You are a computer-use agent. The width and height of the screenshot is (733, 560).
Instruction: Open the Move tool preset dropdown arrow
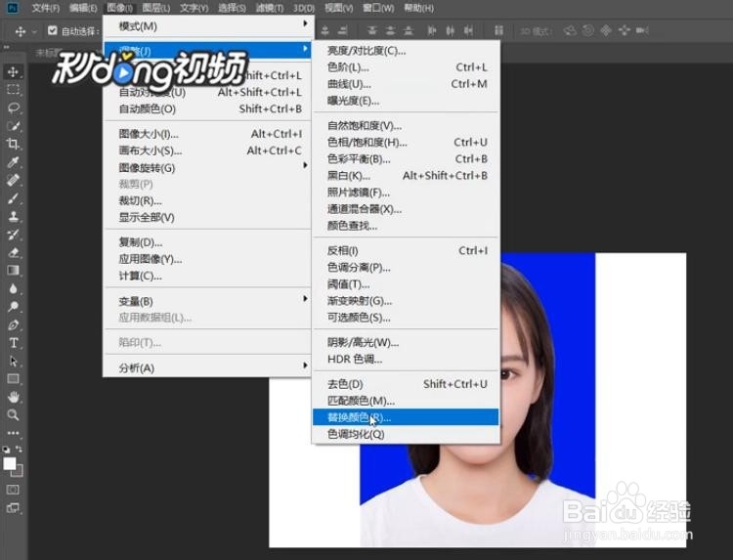tap(33, 32)
